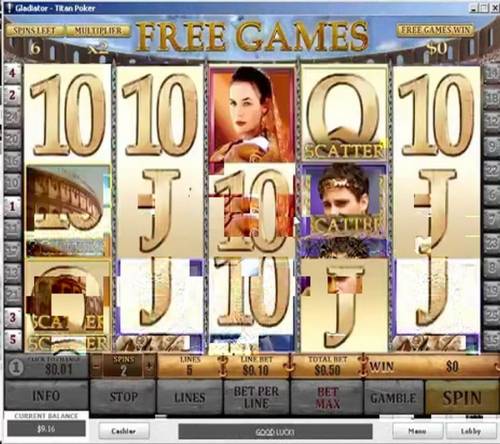Click the BET PER LINE button
This screenshot has height=444, width=500.
[256, 398]
